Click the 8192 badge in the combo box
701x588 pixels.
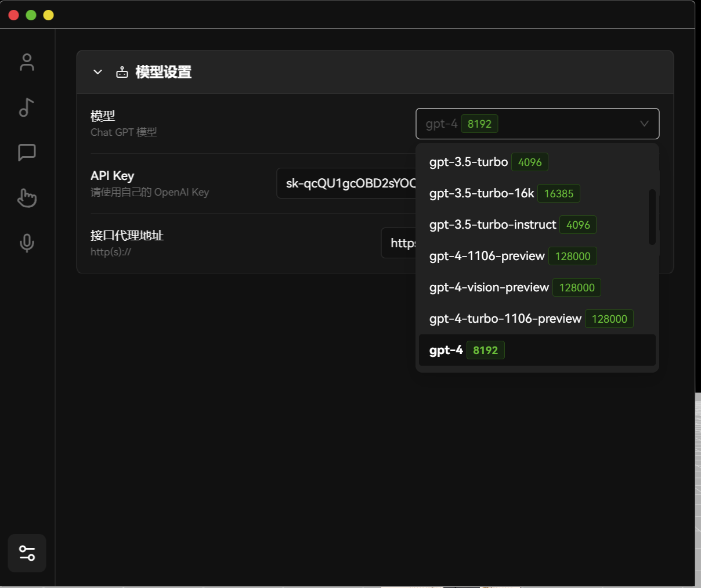coord(479,124)
